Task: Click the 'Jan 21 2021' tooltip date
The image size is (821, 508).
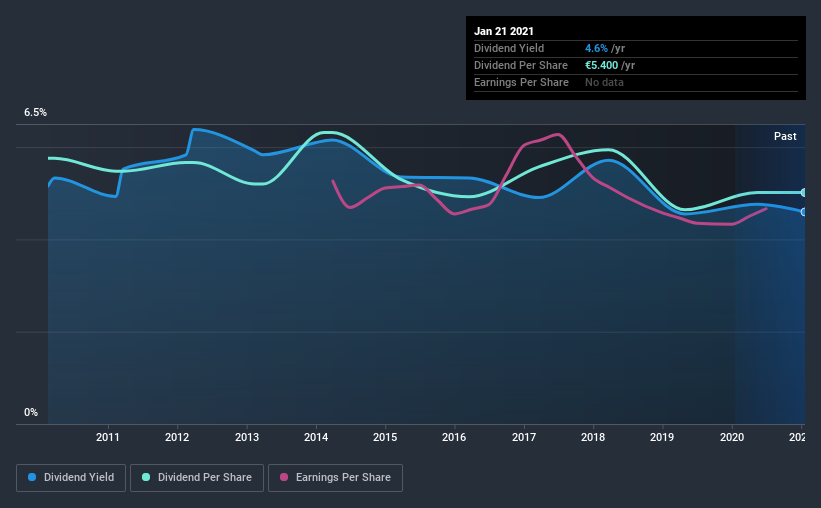Action: (x=504, y=31)
